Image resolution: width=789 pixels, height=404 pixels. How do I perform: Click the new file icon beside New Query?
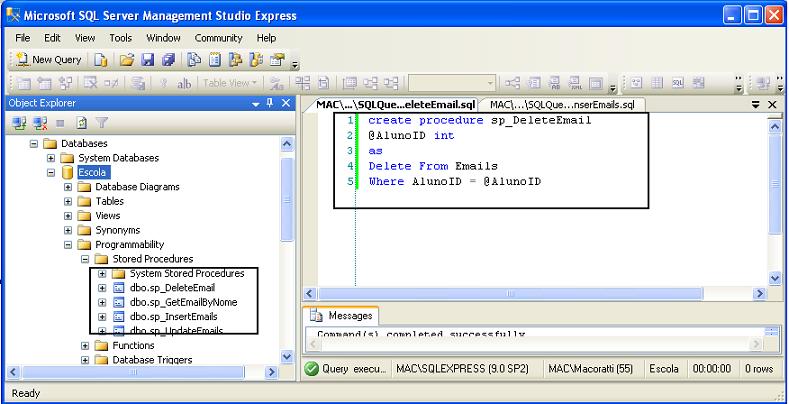pos(101,60)
